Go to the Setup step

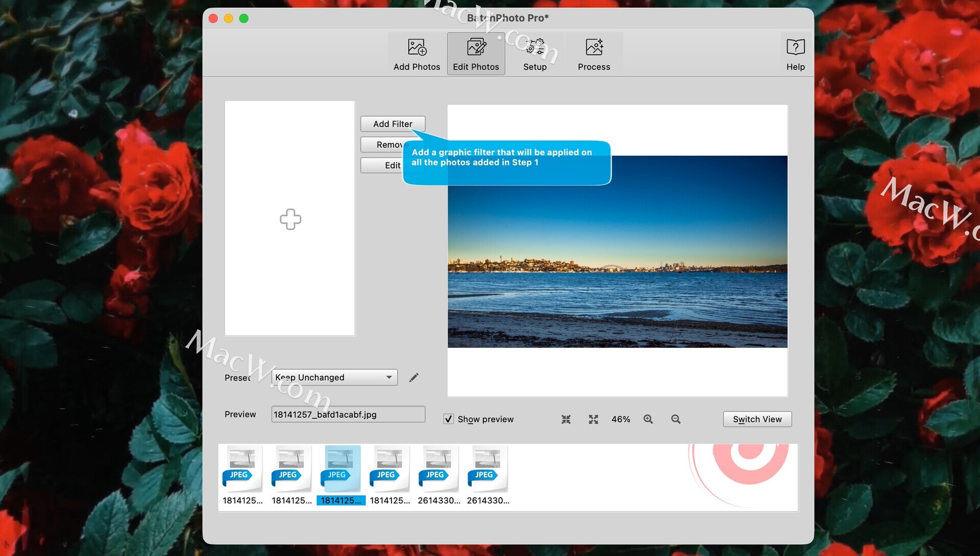tap(534, 54)
